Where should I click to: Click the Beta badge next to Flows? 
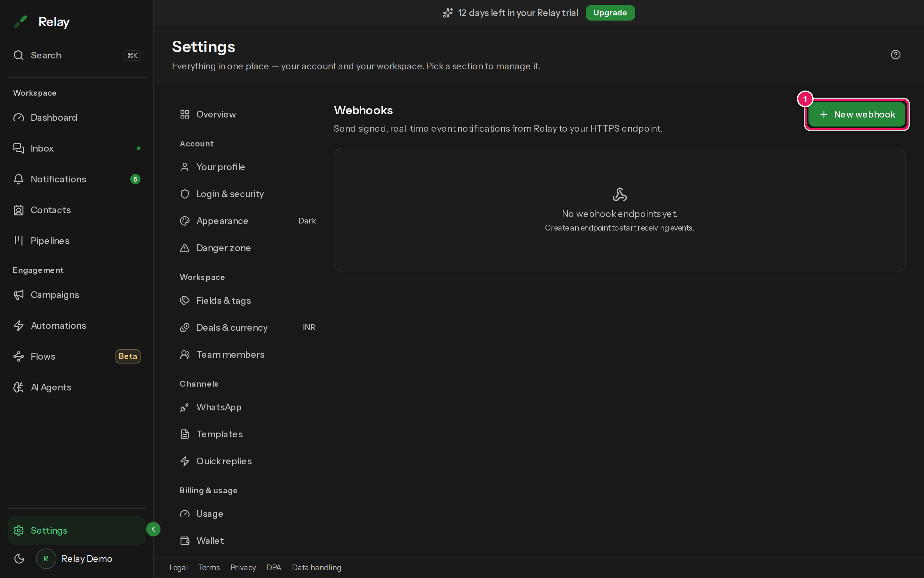point(128,356)
